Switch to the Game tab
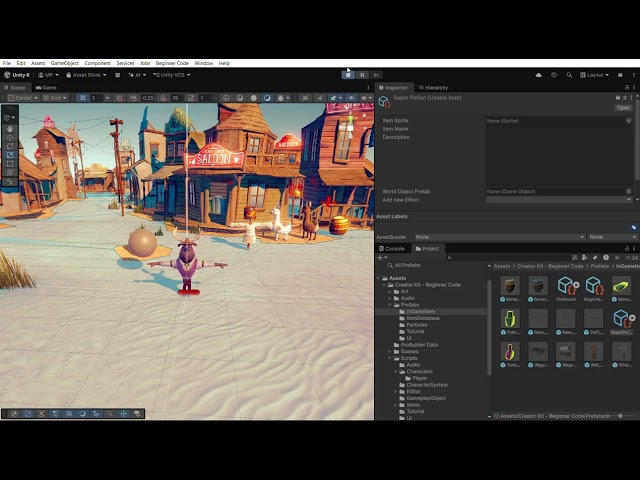Screen dimensions: 640x480 [x=46, y=87]
